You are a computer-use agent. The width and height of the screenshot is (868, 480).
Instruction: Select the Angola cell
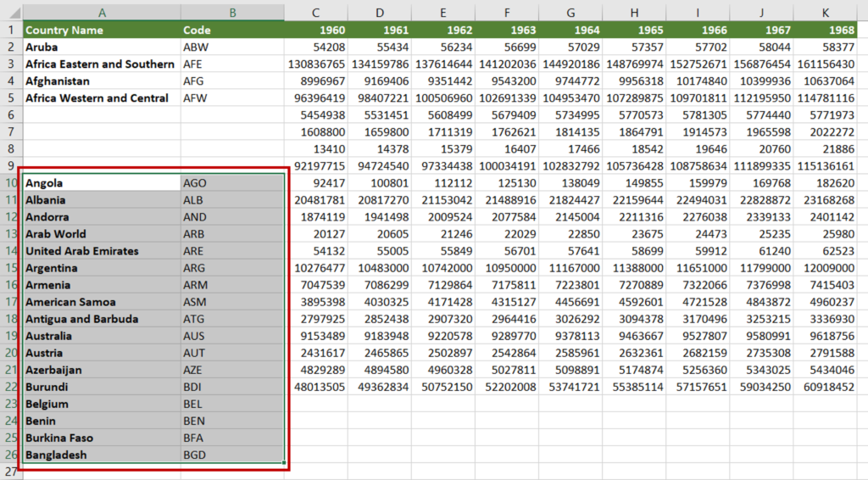pos(102,182)
